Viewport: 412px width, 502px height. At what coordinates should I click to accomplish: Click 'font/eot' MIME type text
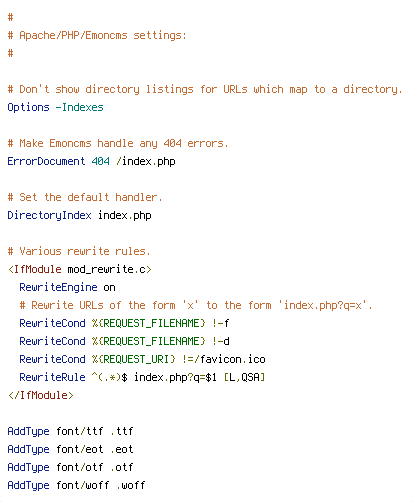pos(80,449)
